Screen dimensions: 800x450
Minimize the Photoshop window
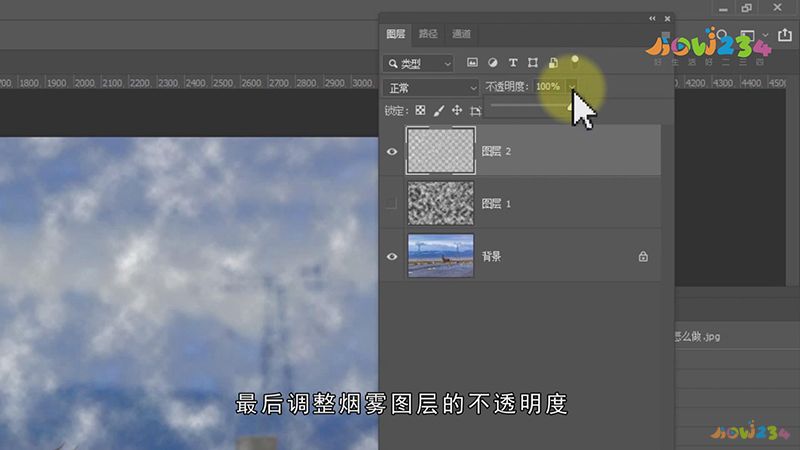pos(723,9)
